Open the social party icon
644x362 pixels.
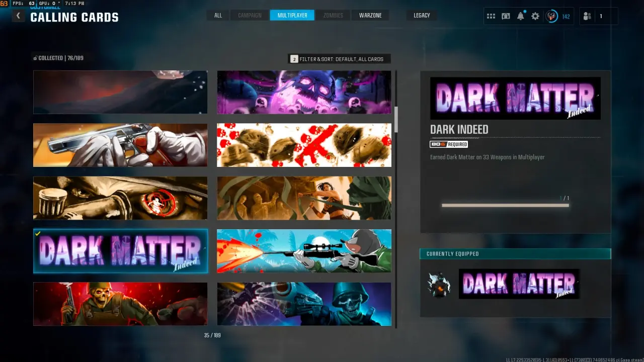[587, 16]
